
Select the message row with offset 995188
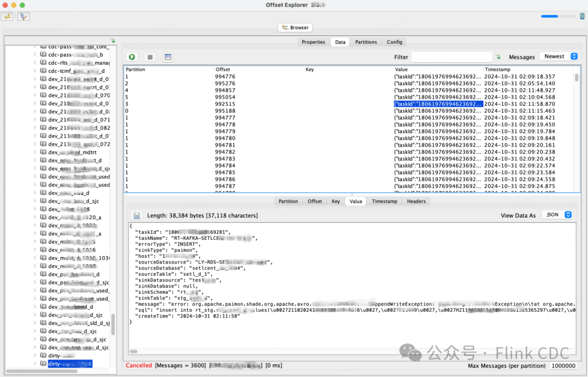click(x=349, y=111)
